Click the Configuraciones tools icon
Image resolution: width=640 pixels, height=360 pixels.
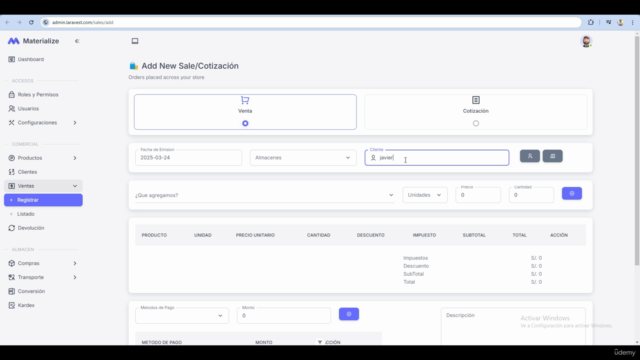pyautogui.click(x=11, y=122)
